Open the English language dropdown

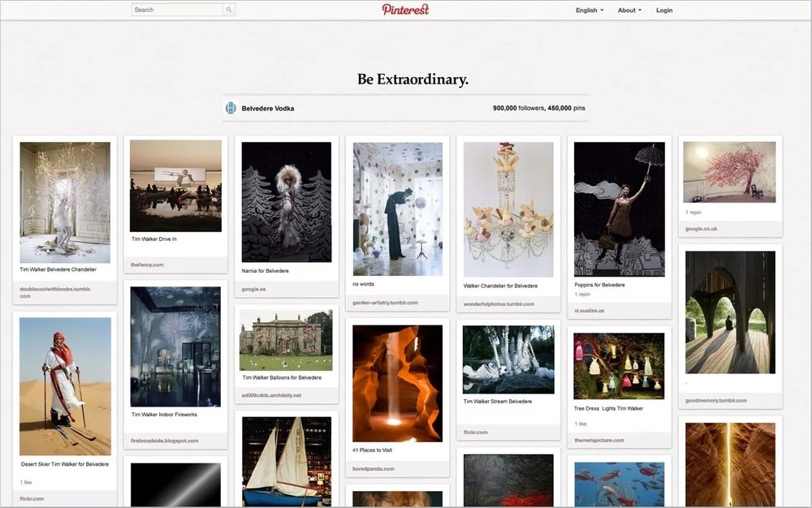[589, 10]
